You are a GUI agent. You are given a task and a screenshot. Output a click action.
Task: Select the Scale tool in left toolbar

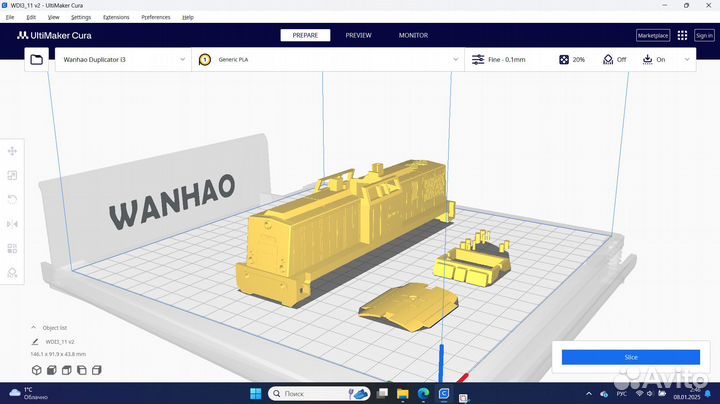point(12,175)
